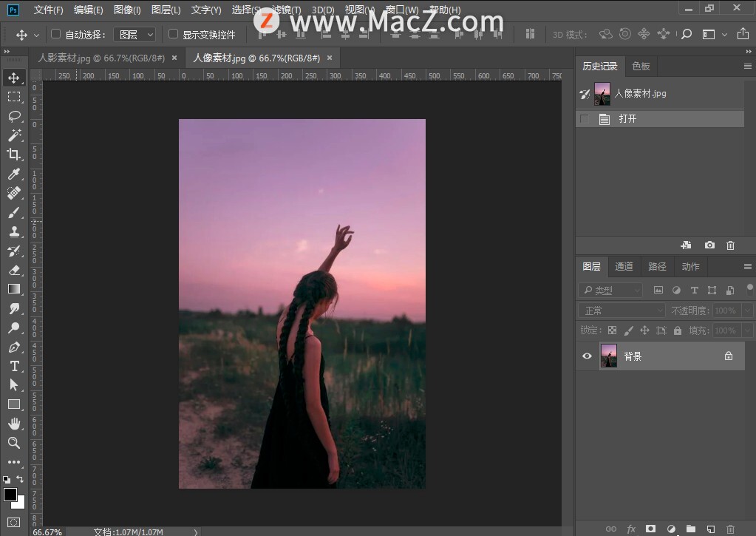
Task: Swap foreground and background colors
Action: pyautogui.click(x=20, y=479)
